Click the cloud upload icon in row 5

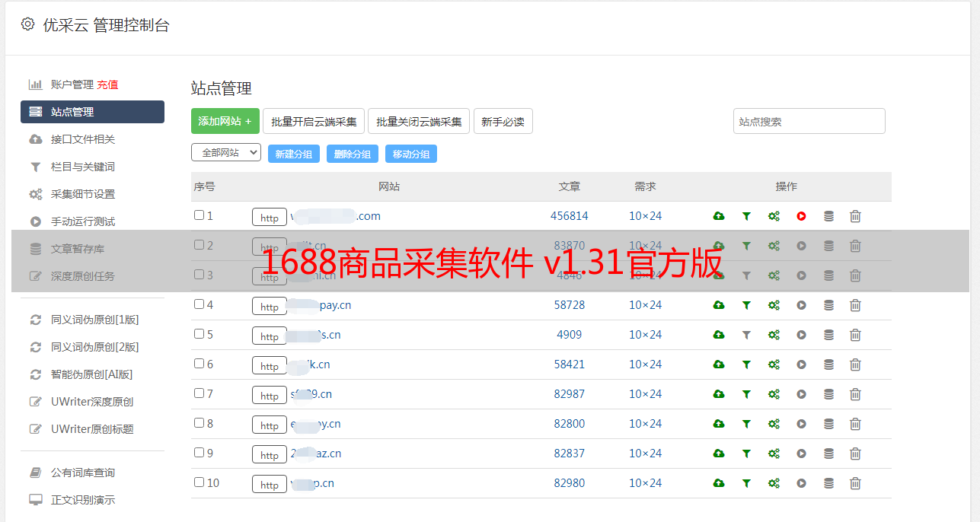[719, 335]
